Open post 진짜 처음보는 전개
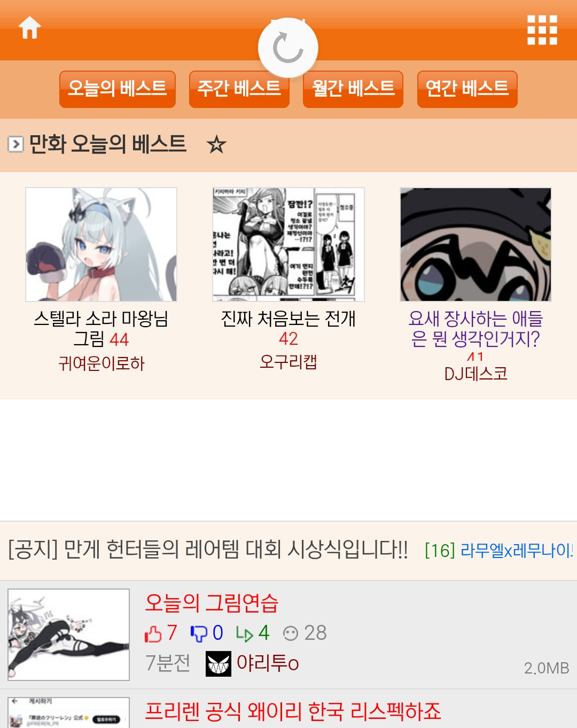The height and width of the screenshot is (728, 577). tap(288, 319)
